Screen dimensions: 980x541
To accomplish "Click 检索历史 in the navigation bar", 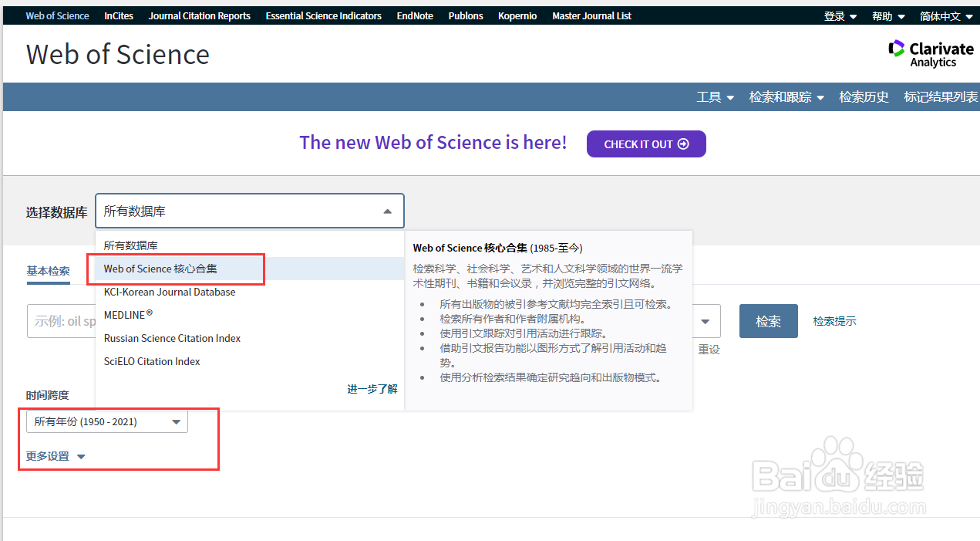I will click(x=864, y=96).
